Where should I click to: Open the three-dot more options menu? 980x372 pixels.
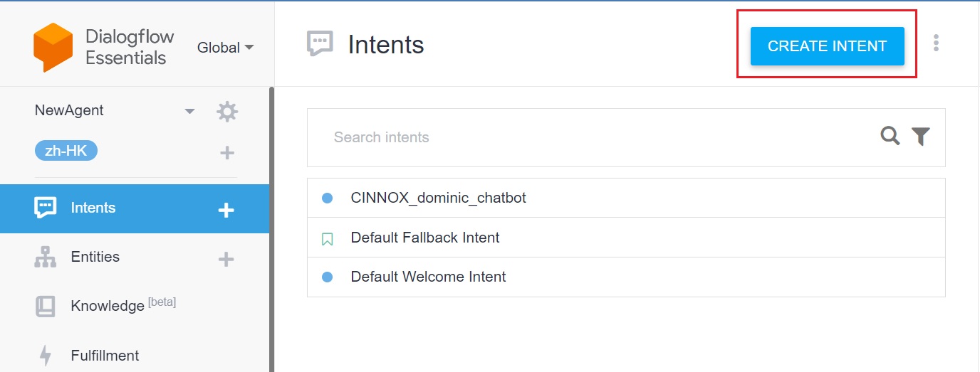[x=936, y=43]
